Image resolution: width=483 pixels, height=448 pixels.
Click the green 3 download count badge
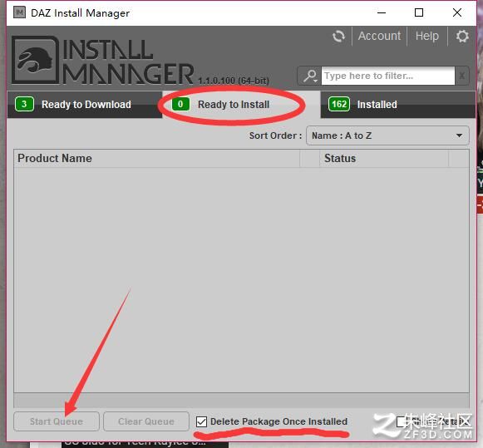(24, 104)
